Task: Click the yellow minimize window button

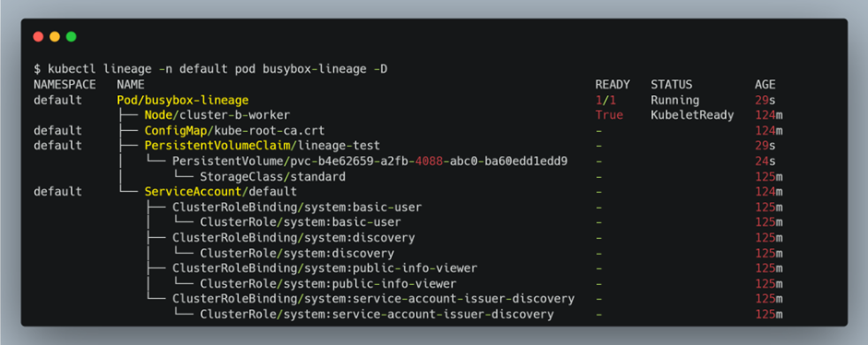Action: point(54,37)
